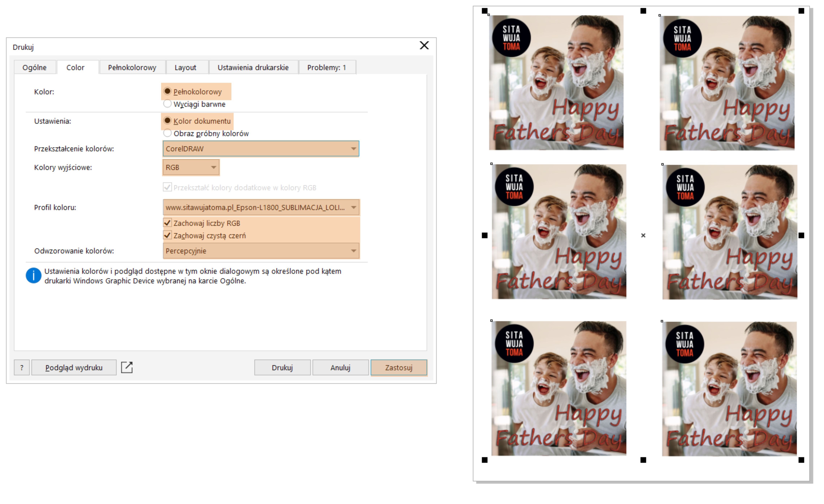Click the blue information icon
Viewport: 824px width, 504px height.
pos(33,276)
